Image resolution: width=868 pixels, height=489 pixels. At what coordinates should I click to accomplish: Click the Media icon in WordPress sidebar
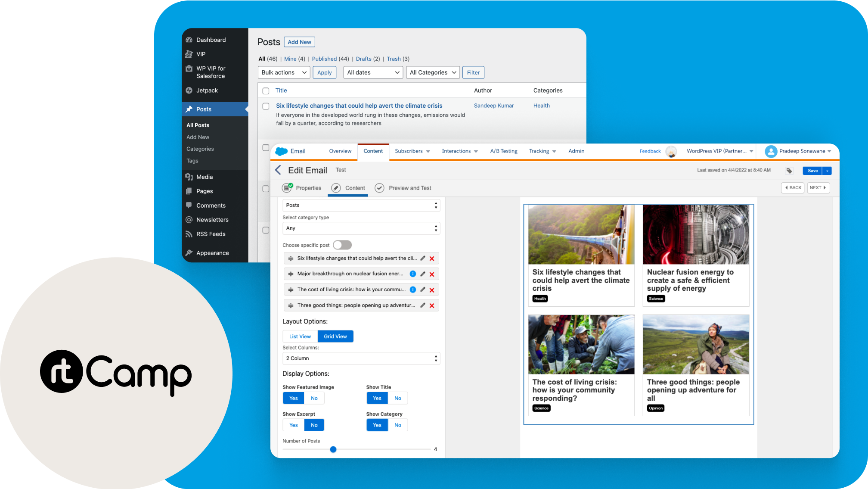(x=189, y=177)
